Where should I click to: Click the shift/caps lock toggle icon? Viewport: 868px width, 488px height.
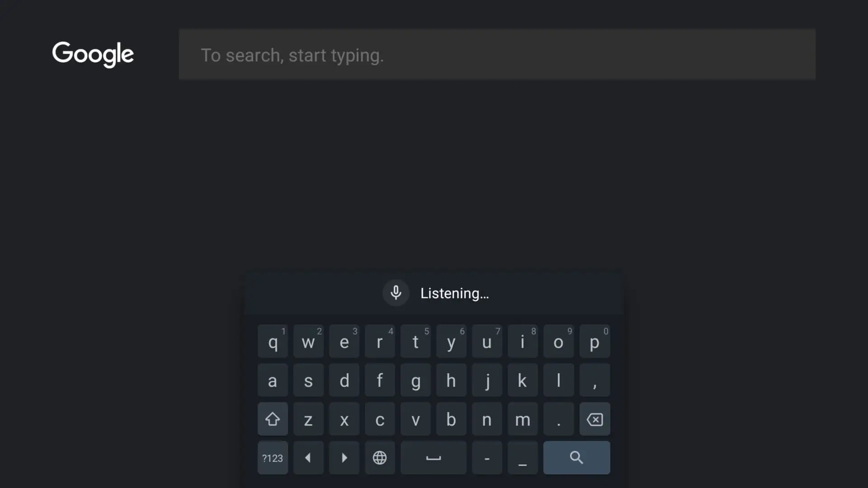pyautogui.click(x=273, y=419)
